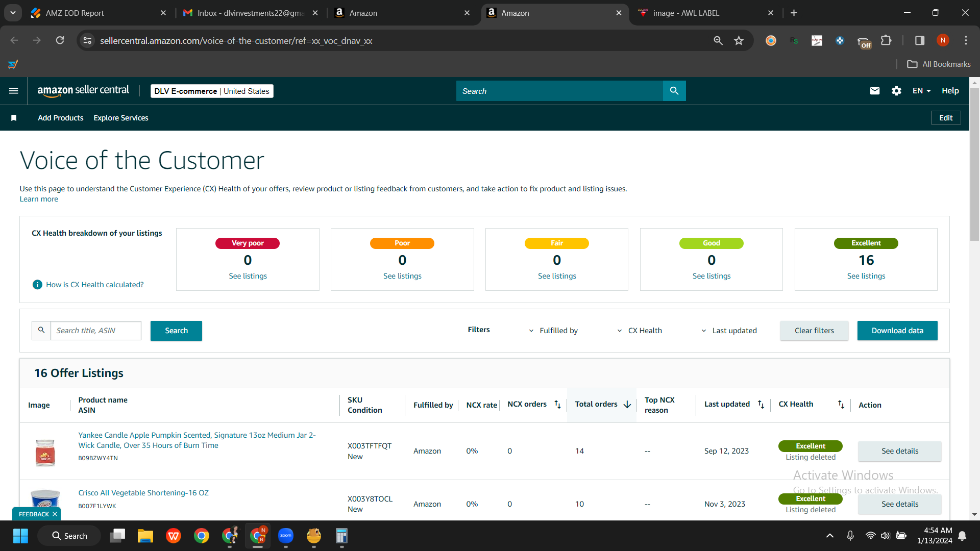This screenshot has width=980, height=551.
Task: Toggle the Chrome side panel icon
Action: [920, 40]
